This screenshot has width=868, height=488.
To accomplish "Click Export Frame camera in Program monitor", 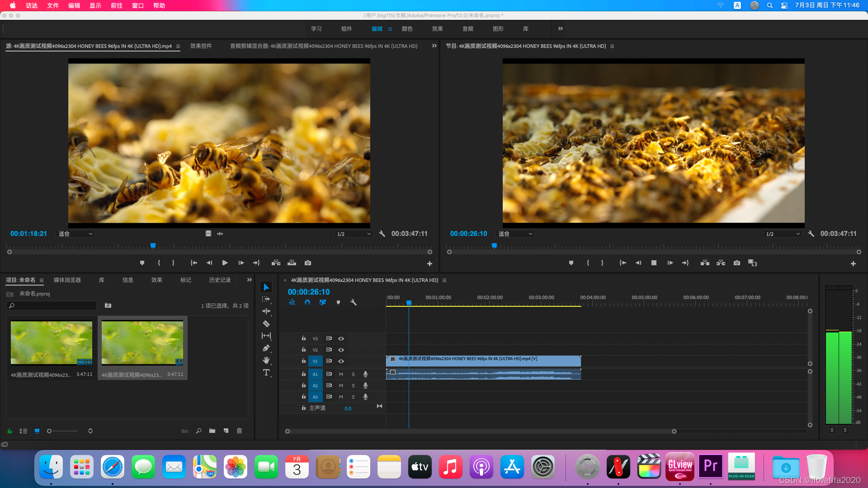I will pos(736,263).
